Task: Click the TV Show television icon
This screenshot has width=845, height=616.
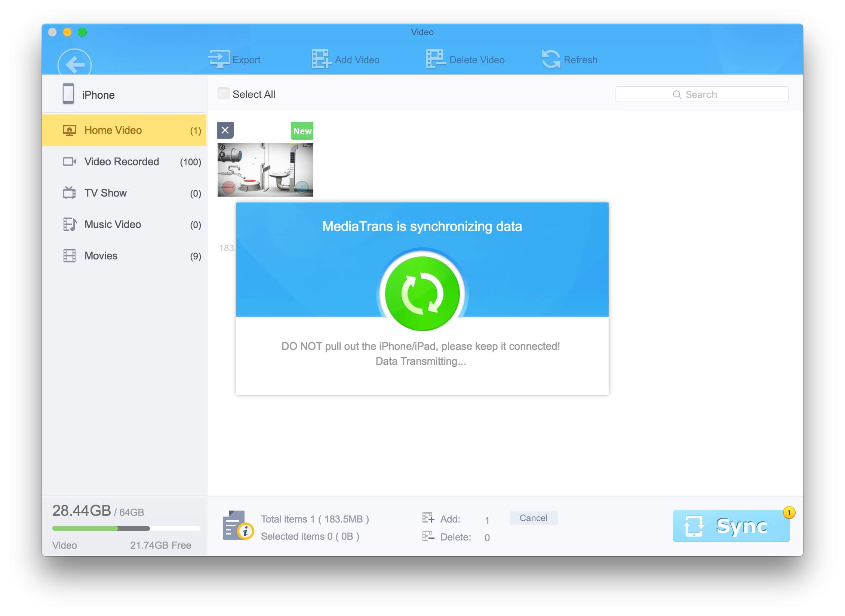Action: [69, 193]
